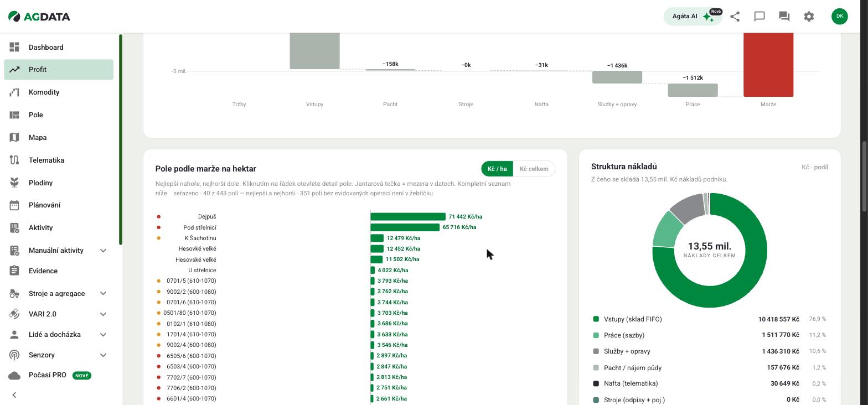Click the Mapa map icon

pyautogui.click(x=14, y=137)
